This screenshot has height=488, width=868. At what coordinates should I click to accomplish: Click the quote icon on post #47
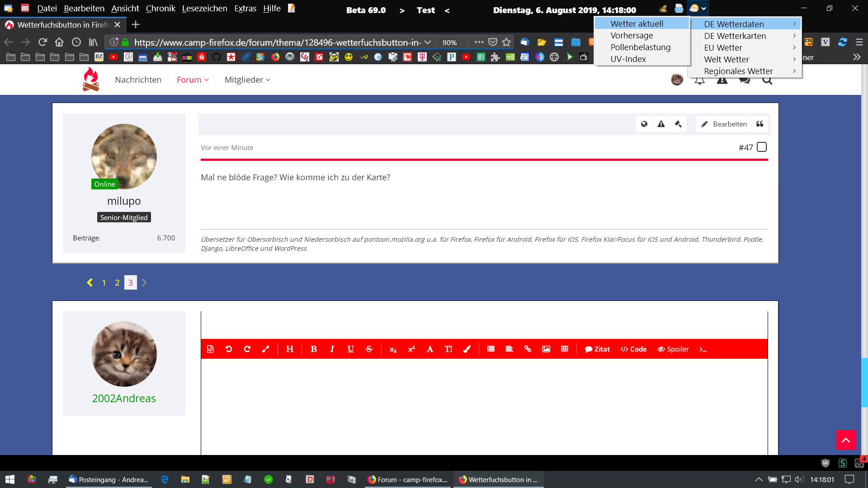click(760, 124)
